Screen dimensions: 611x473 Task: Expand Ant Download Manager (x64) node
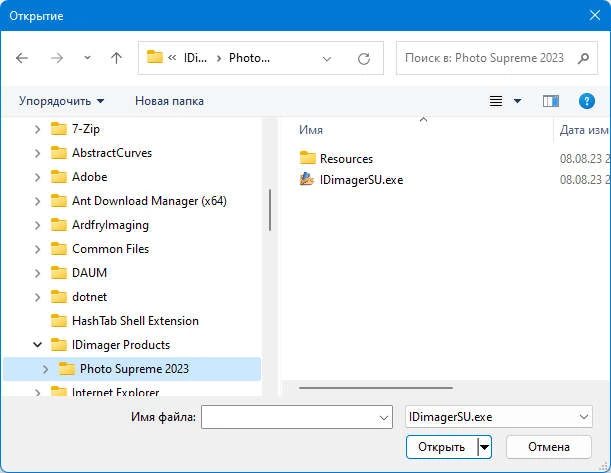[37, 201]
